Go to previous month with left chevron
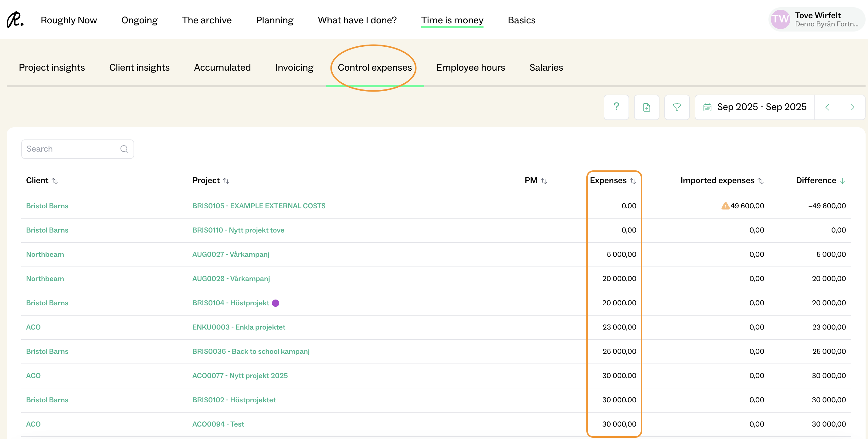Image resolution: width=868 pixels, height=439 pixels. pyautogui.click(x=827, y=107)
